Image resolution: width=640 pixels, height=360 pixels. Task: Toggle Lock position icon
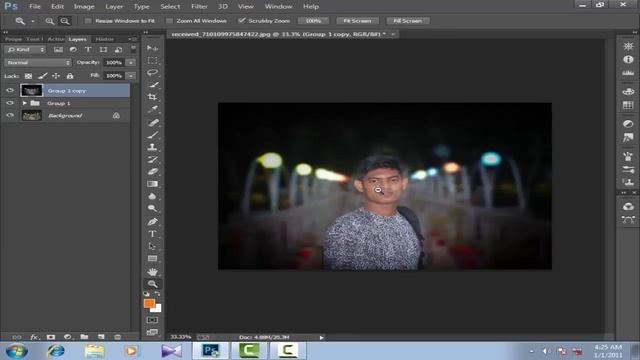tap(56, 76)
